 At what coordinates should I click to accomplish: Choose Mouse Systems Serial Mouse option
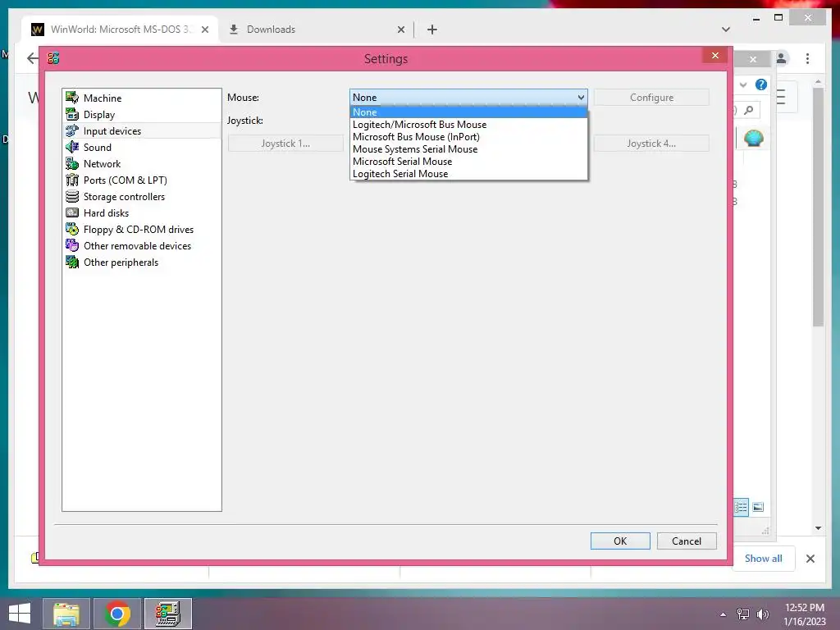click(468, 149)
